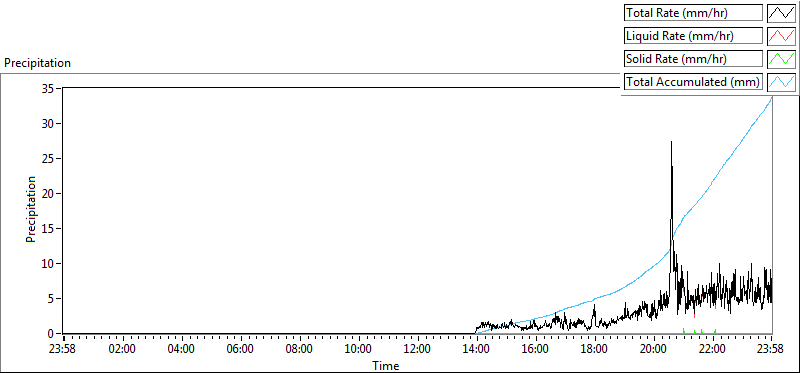The height and width of the screenshot is (373, 800).
Task: Click the 0 value on the Y axis
Action: (51, 334)
